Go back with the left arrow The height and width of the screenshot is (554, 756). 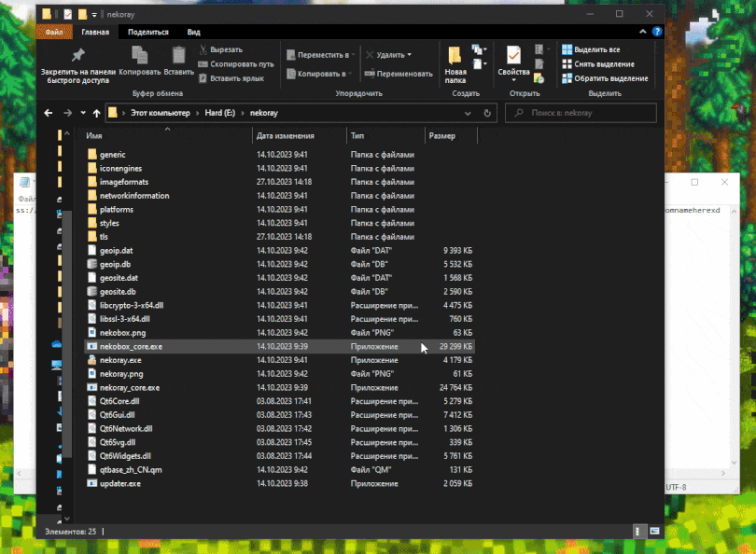(49, 113)
